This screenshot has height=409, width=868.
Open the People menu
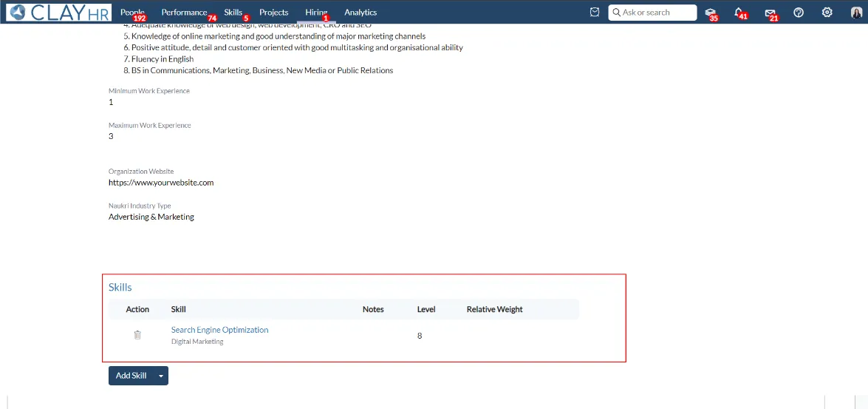pyautogui.click(x=132, y=12)
